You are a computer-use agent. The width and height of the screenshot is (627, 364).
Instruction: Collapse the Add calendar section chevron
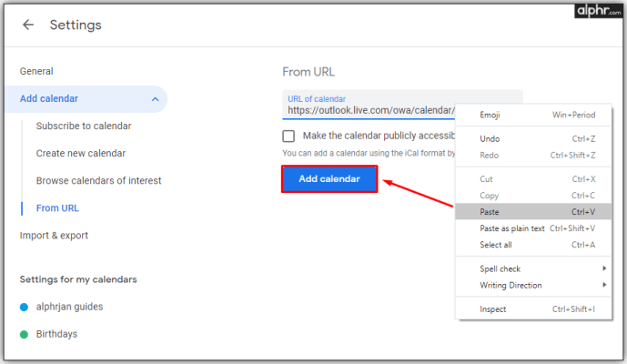(155, 99)
